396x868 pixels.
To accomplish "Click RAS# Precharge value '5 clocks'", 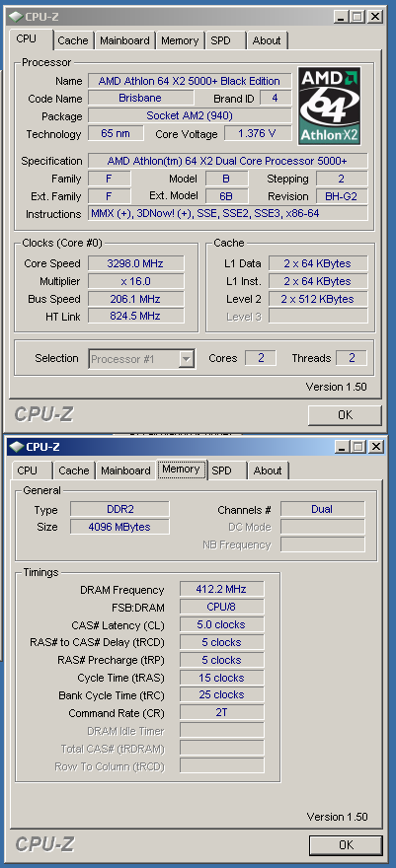I will pos(221,660).
